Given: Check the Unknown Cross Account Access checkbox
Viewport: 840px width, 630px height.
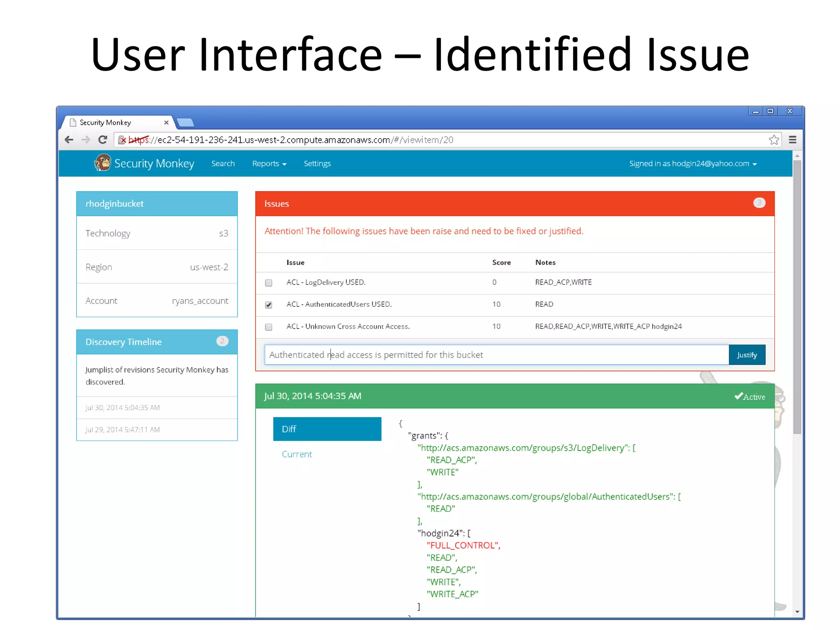Looking at the screenshot, I should pos(269,327).
